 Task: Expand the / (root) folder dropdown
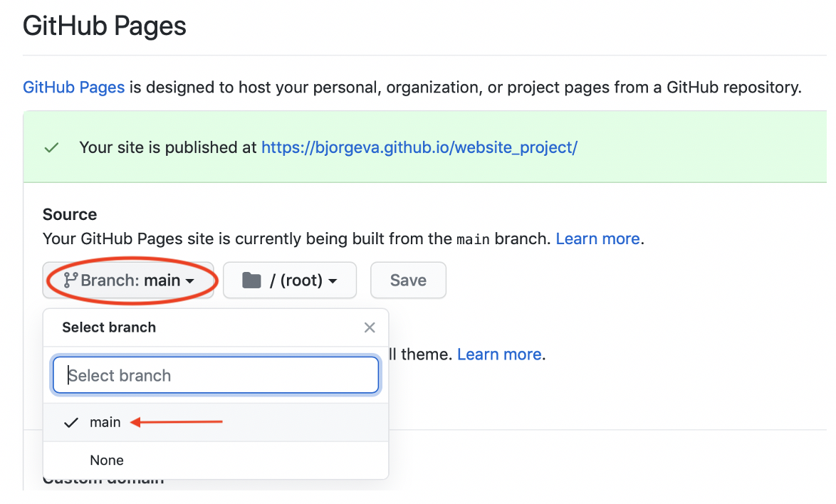(x=290, y=280)
